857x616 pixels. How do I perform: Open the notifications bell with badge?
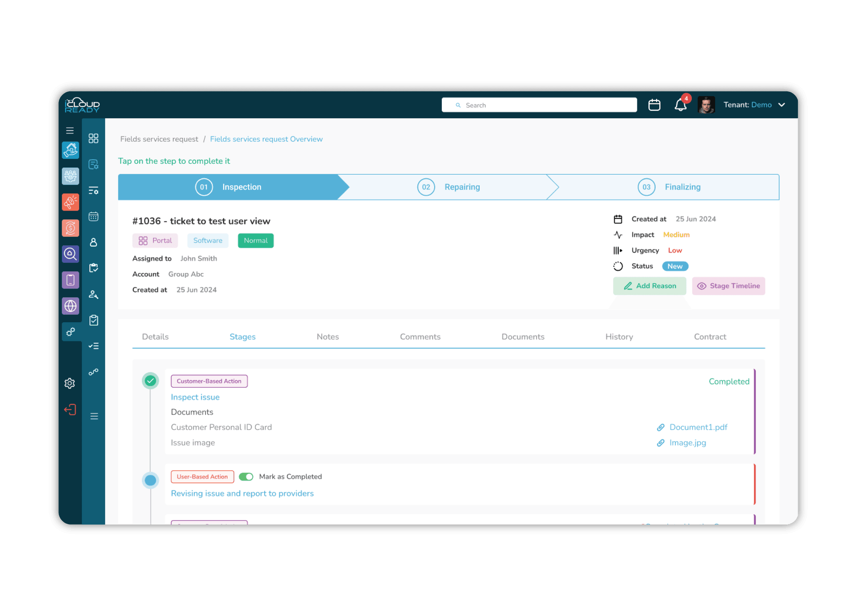[680, 104]
